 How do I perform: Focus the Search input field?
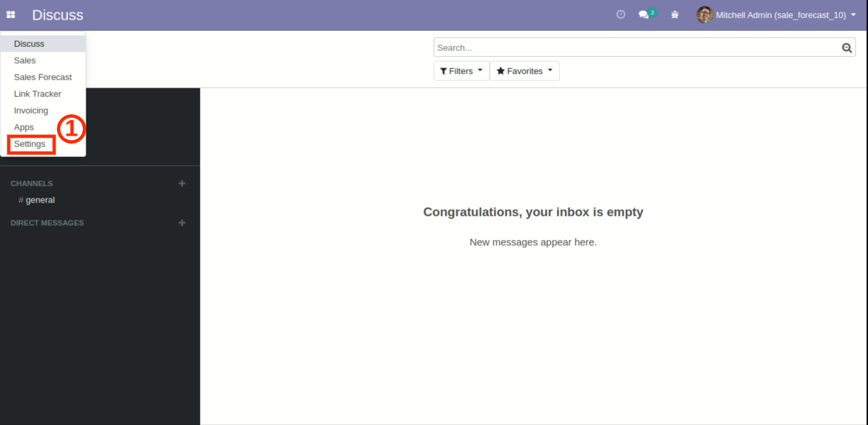(x=635, y=47)
